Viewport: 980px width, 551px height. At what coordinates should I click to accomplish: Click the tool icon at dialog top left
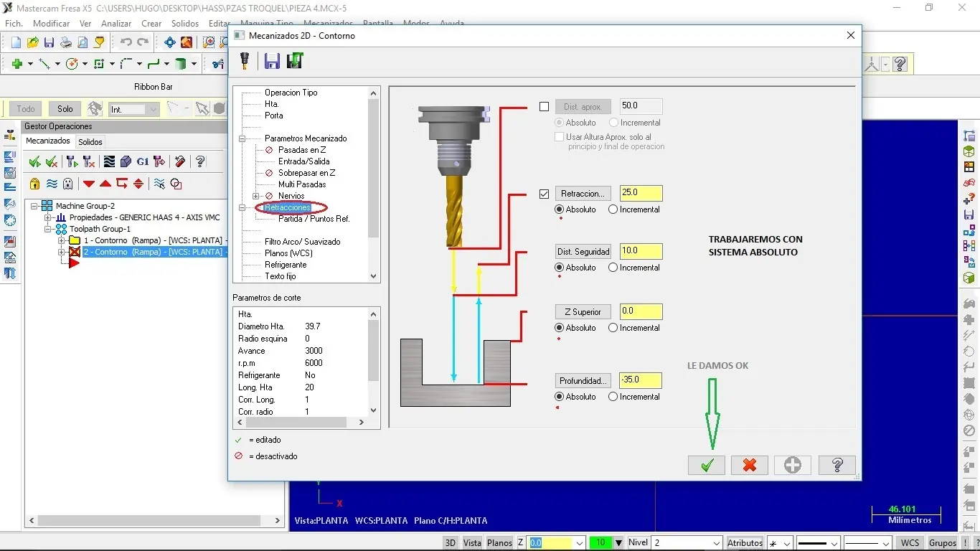pos(245,61)
